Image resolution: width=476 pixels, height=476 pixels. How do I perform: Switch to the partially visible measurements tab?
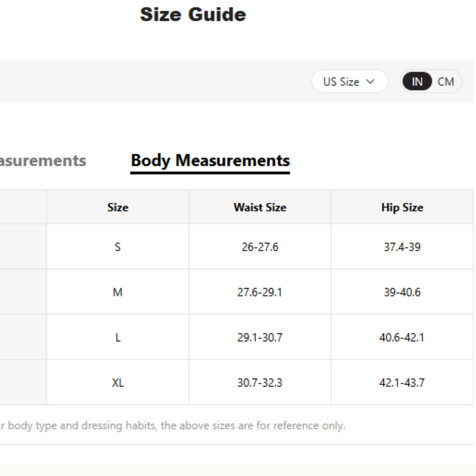click(43, 161)
